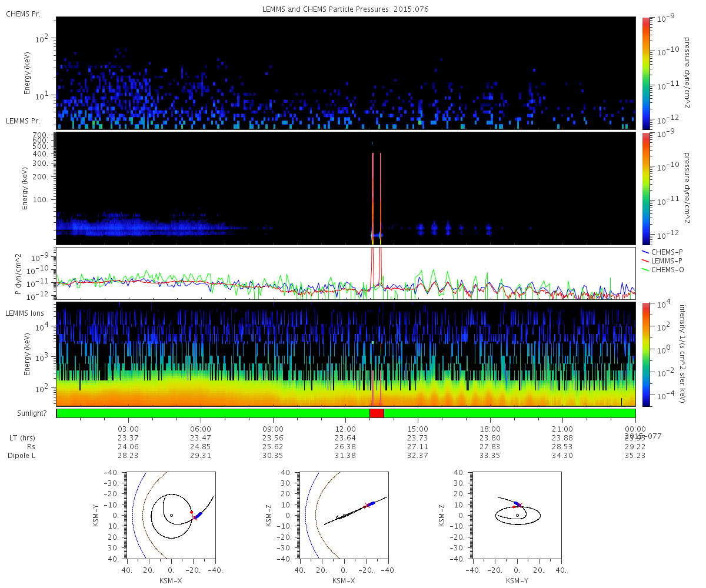706x588 pixels.
Task: Click the LEMMS Pr. panel label
Action: tap(23, 121)
